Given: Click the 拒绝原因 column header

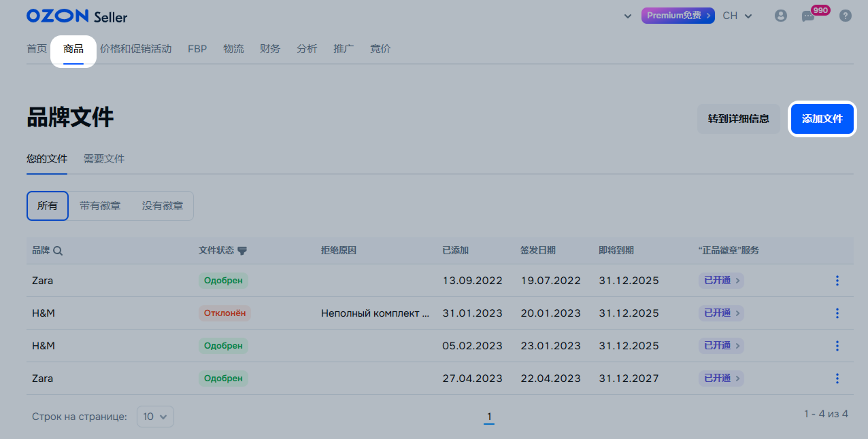Looking at the screenshot, I should tap(339, 250).
